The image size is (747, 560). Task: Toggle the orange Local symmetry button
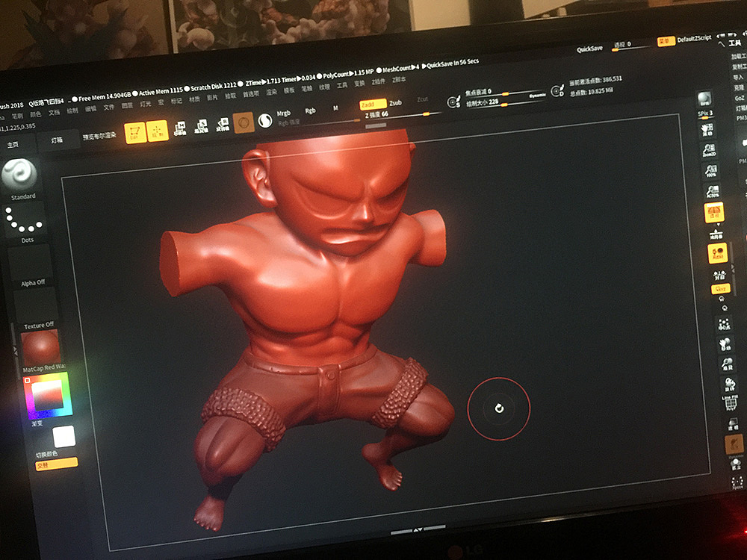coord(717,253)
